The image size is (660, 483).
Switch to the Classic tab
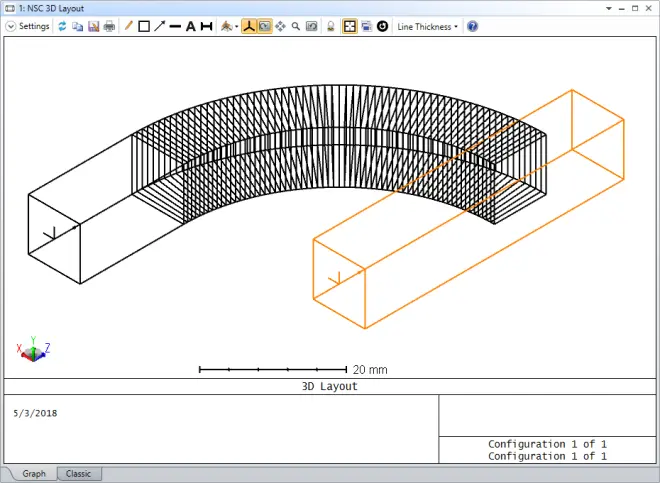[78, 474]
